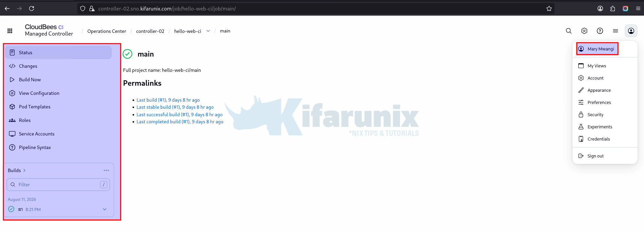Open Credentials in the user menu
Image resolution: width=644 pixels, height=231 pixels.
pyautogui.click(x=605, y=139)
